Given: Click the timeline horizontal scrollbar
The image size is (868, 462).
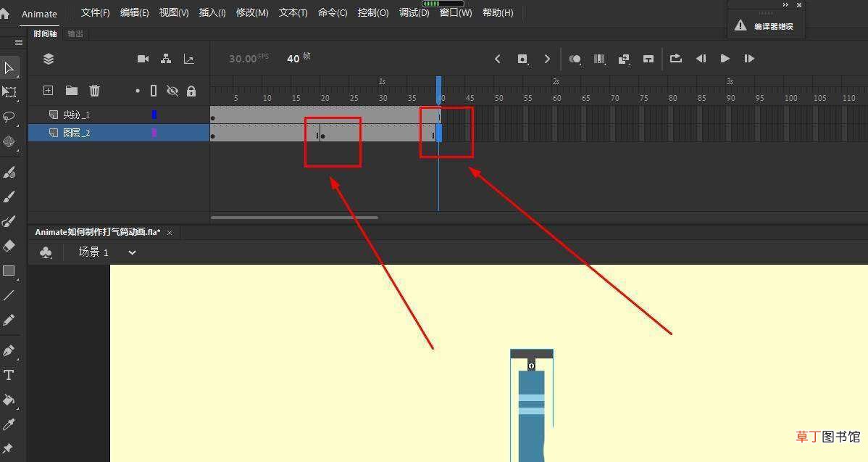Looking at the screenshot, I should (294, 218).
